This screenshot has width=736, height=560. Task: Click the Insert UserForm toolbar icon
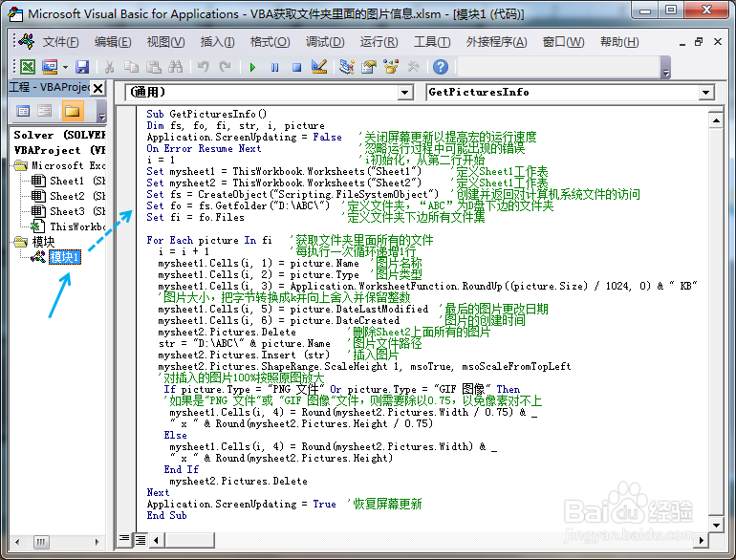click(50, 67)
